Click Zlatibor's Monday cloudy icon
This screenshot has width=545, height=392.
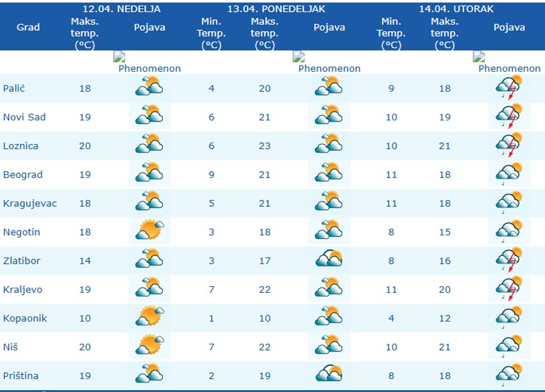pos(329,261)
